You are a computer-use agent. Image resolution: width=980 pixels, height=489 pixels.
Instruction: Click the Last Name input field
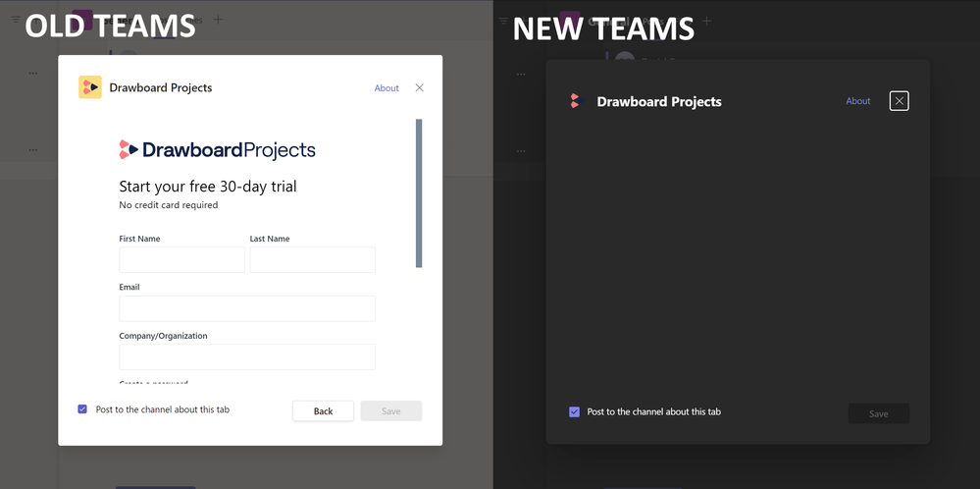(313, 259)
